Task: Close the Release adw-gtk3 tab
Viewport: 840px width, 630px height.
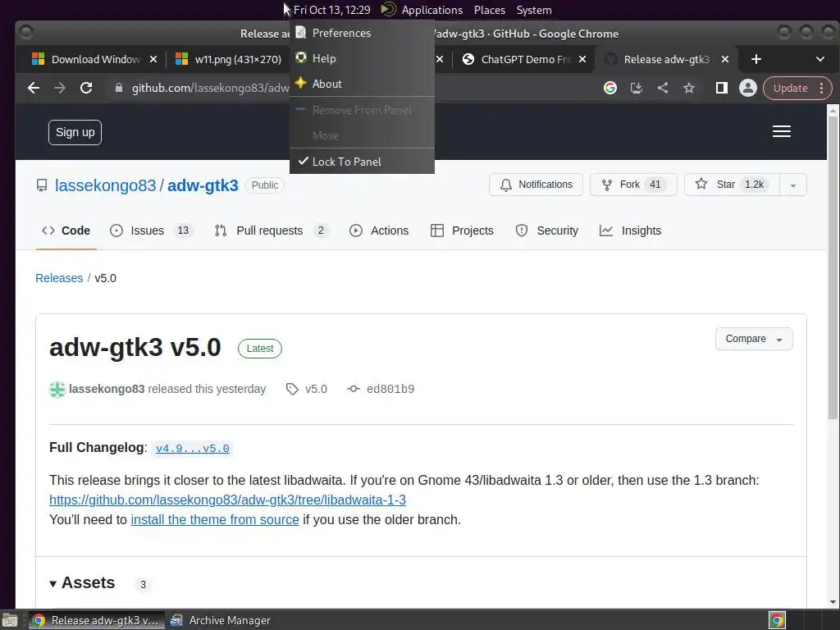Action: coord(725,59)
